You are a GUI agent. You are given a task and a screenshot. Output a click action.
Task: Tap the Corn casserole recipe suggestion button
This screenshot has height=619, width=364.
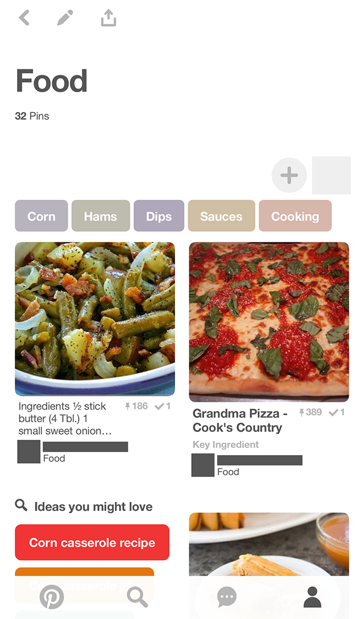coord(92,542)
